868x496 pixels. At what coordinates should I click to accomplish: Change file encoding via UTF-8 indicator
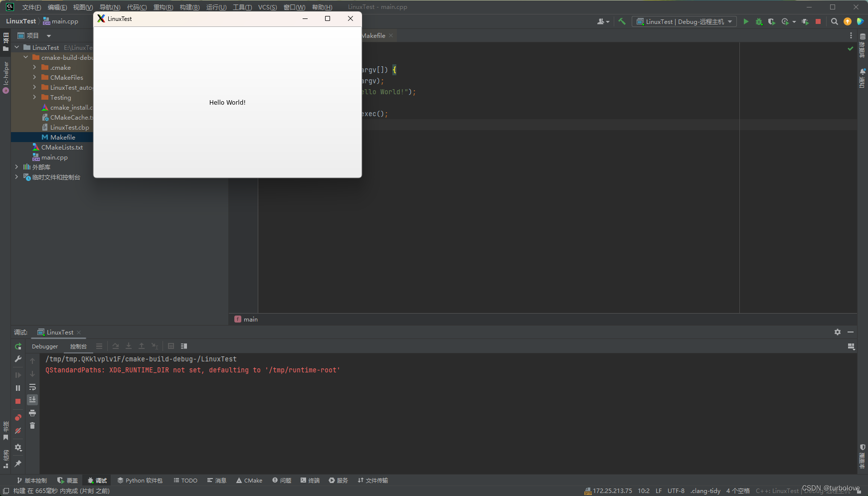(676, 491)
